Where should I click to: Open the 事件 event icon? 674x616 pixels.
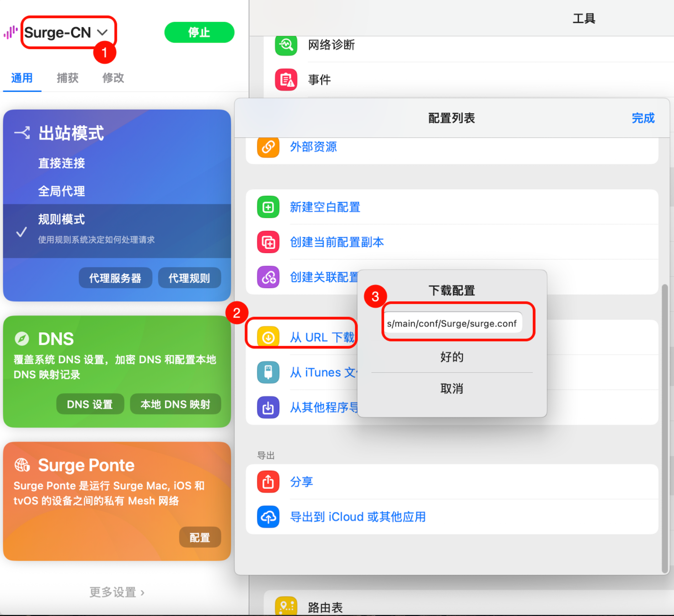286,80
